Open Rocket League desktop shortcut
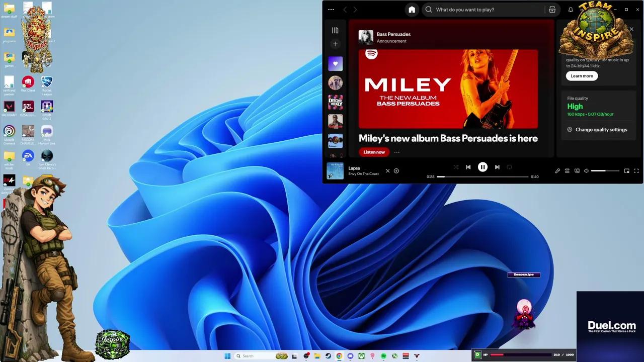This screenshot has width=644, height=362. (x=47, y=85)
